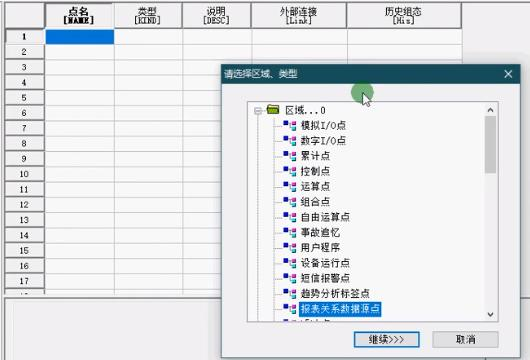This screenshot has height=360, width=530.
Task: Click the 累计点 node icon
Action: (x=290, y=156)
